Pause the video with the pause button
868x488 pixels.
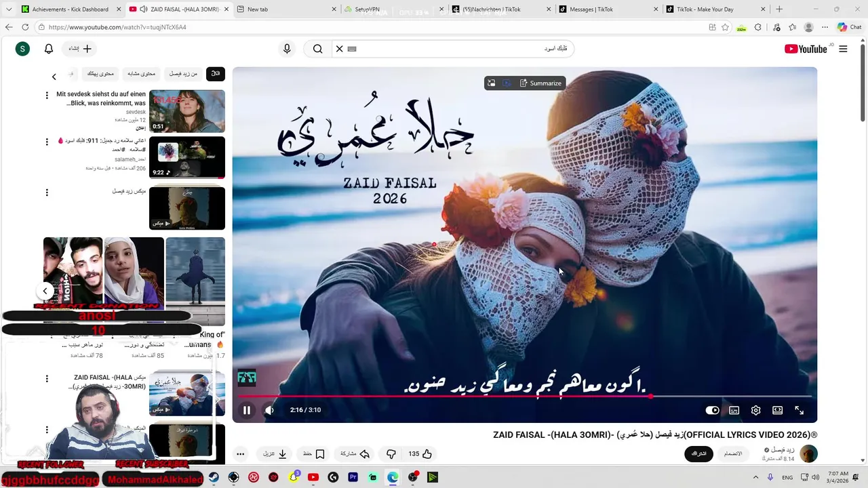coord(247,410)
